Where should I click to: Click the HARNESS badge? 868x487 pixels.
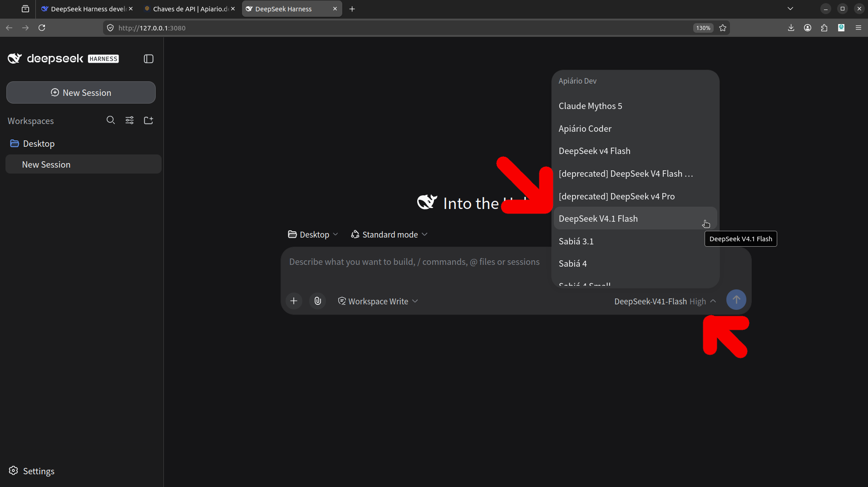pos(104,59)
